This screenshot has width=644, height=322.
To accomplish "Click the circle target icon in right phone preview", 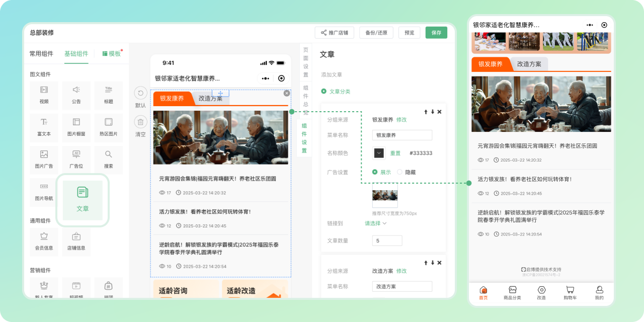I will pos(604,25).
